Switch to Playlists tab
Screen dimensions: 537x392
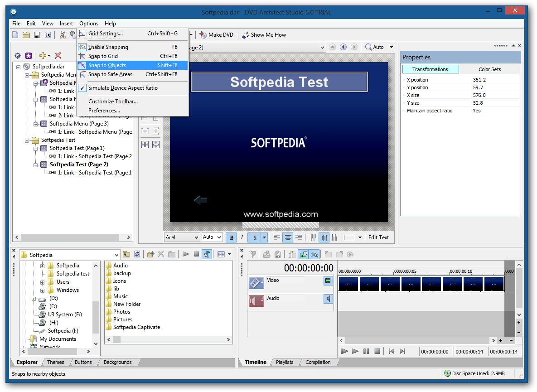[285, 362]
